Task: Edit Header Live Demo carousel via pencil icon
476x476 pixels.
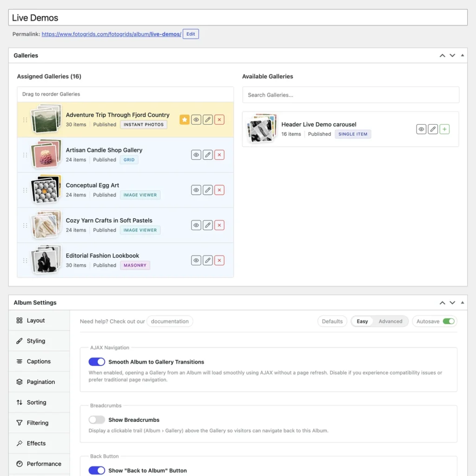Action: pos(433,129)
